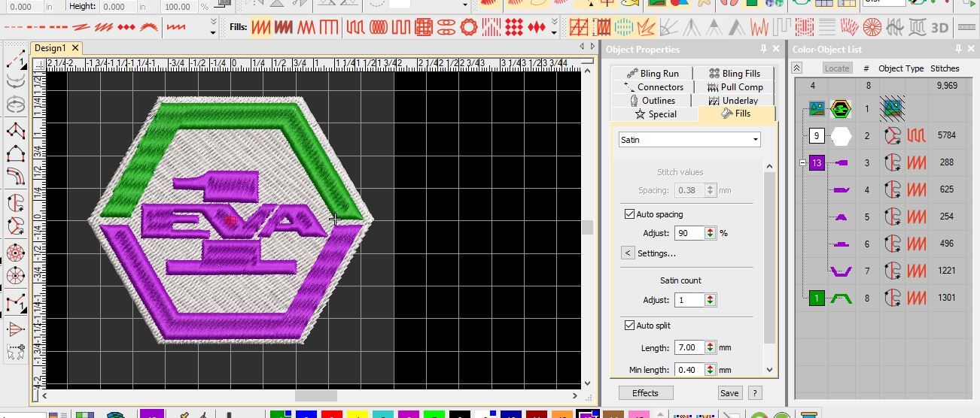Select the Satin fill stitch icon

pyautogui.click(x=261, y=28)
